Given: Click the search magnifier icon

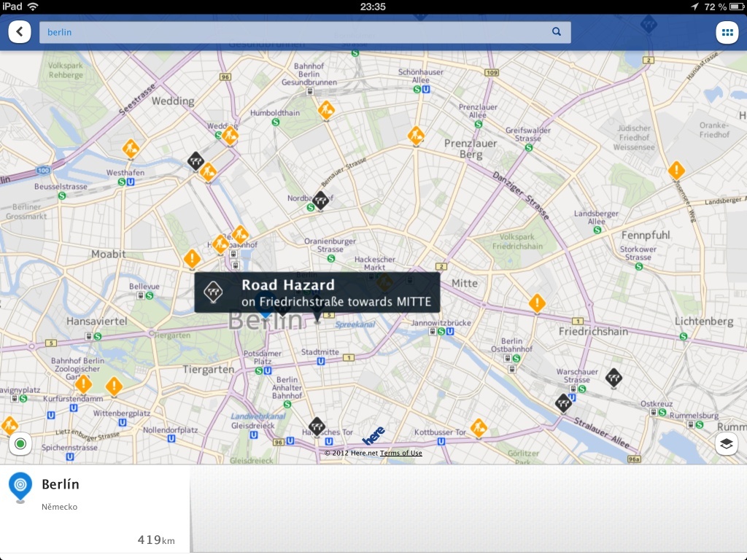Looking at the screenshot, I should [556, 31].
